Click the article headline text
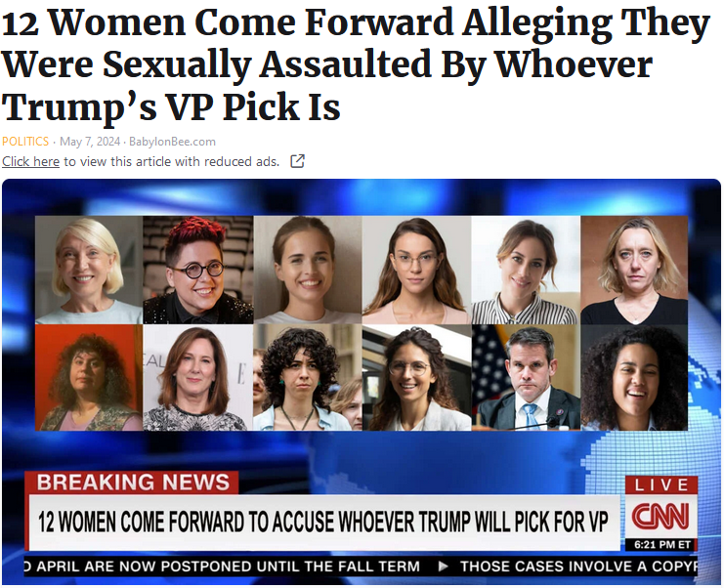The image size is (724, 588). [356, 64]
